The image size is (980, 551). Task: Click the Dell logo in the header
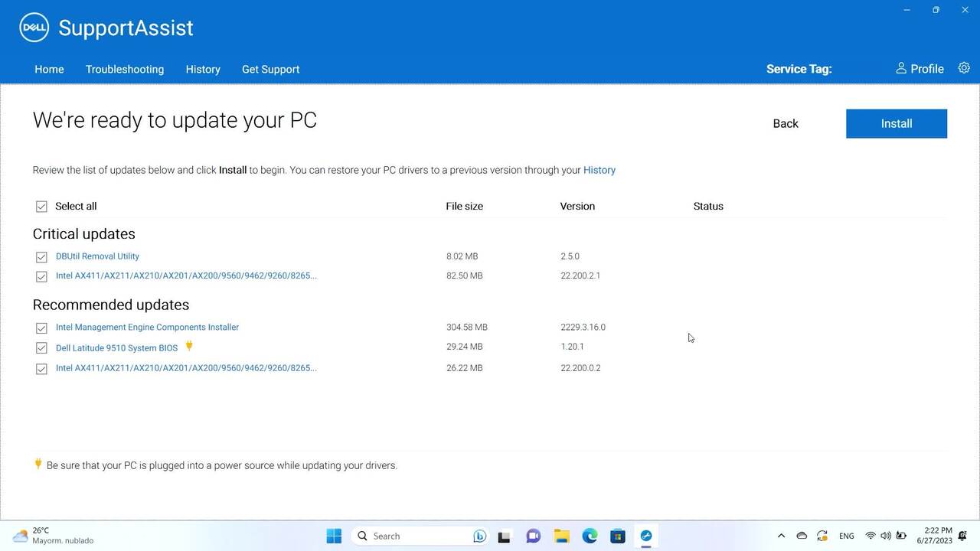click(x=34, y=28)
